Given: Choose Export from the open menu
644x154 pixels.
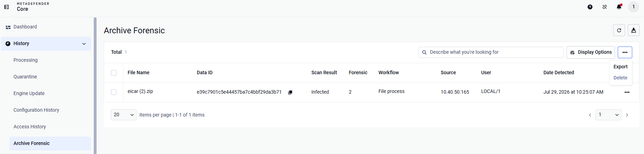Looking at the screenshot, I should tap(620, 67).
